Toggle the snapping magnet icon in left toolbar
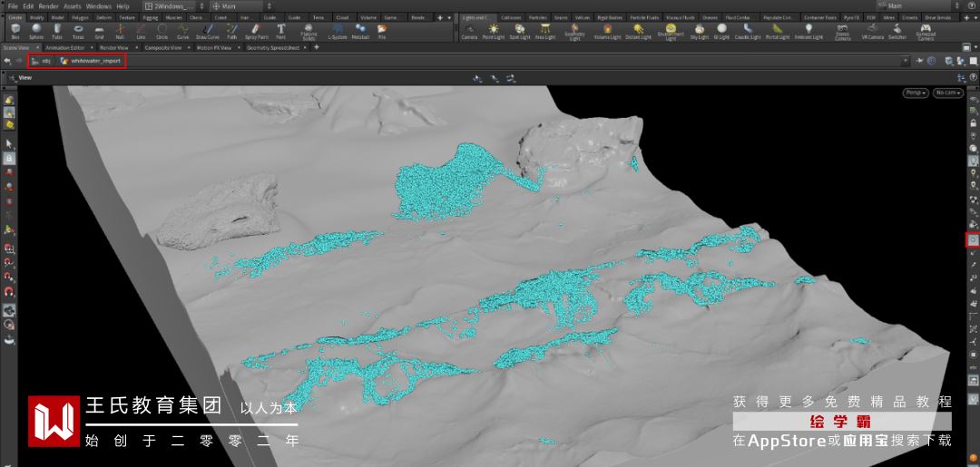The height and width of the screenshot is (467, 980). (9, 292)
